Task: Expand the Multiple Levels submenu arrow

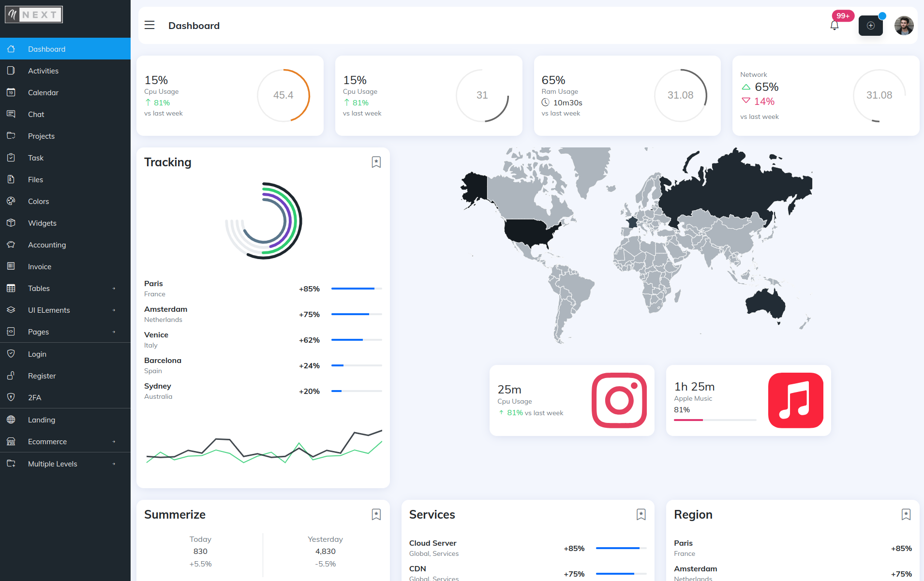Action: (114, 464)
